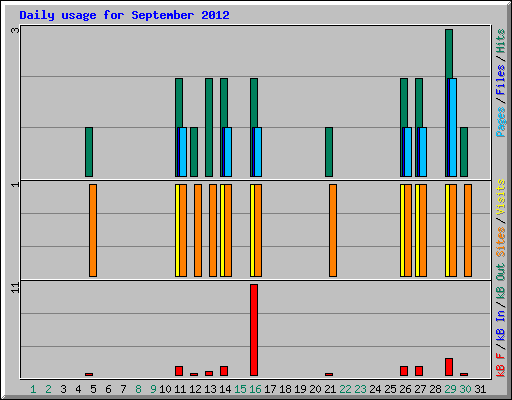This screenshot has width=512, height=400.
Task: Click the yellow Visits bar for day 14
Action: (x=222, y=230)
